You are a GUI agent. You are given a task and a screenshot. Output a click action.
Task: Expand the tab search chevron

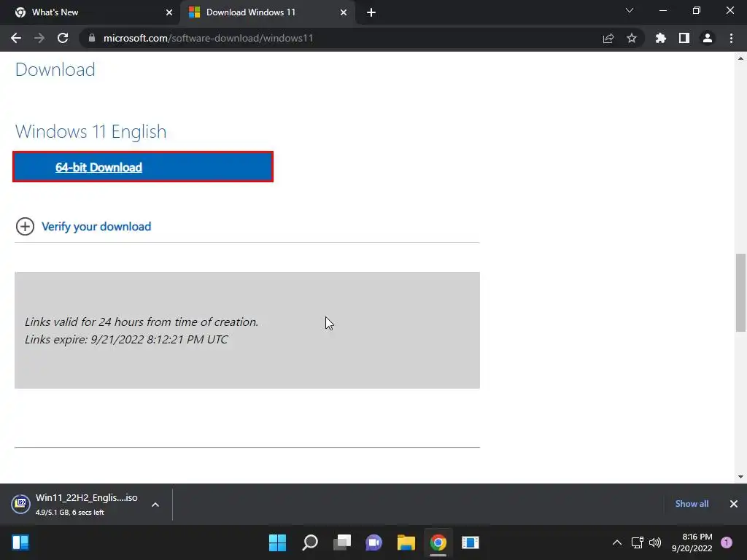pos(630,10)
